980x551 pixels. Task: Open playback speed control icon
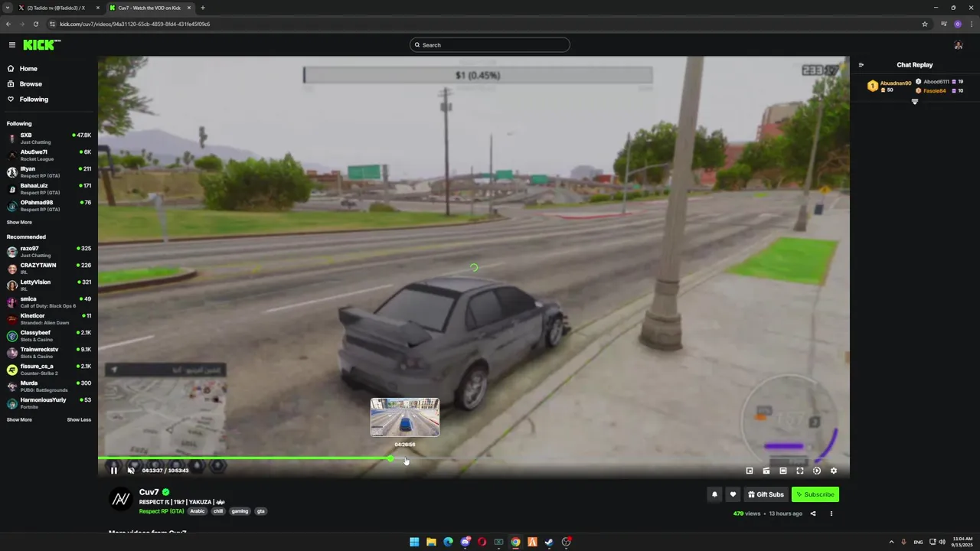[x=817, y=471]
